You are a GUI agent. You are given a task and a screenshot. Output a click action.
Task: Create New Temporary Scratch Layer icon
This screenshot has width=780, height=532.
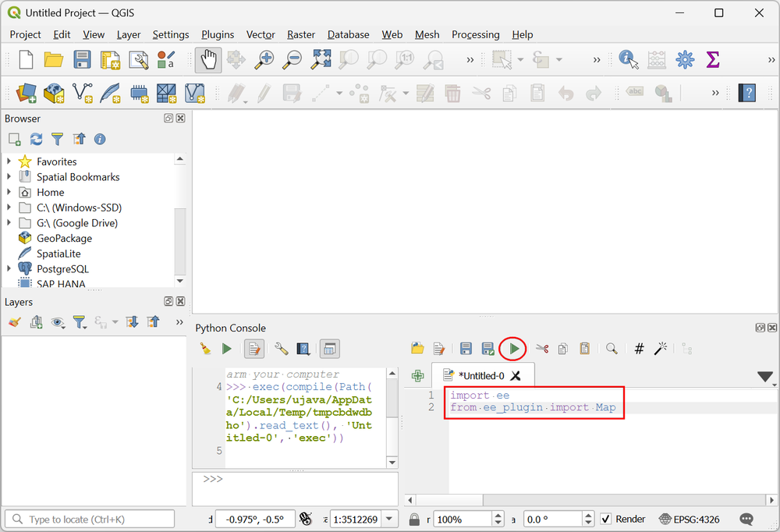click(139, 93)
